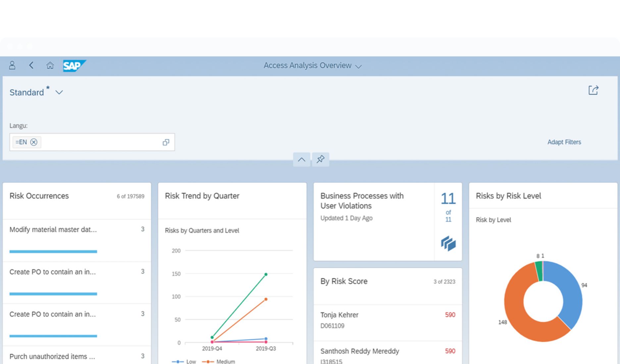620x364 pixels.
Task: Open the Risk Trend by Quarter card
Action: pyautogui.click(x=202, y=196)
